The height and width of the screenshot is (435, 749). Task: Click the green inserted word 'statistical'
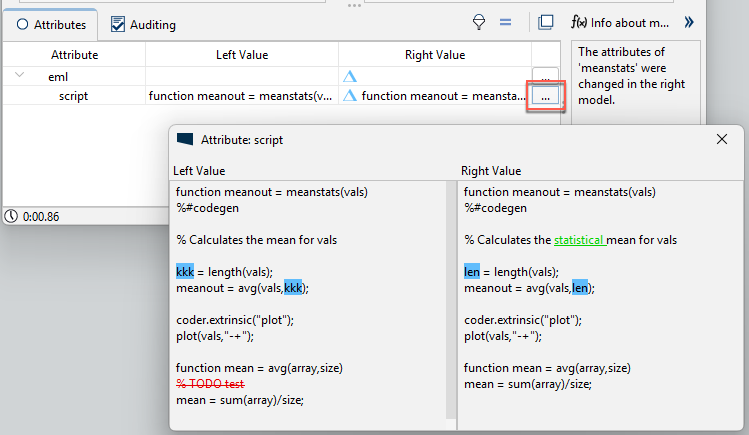click(580, 240)
